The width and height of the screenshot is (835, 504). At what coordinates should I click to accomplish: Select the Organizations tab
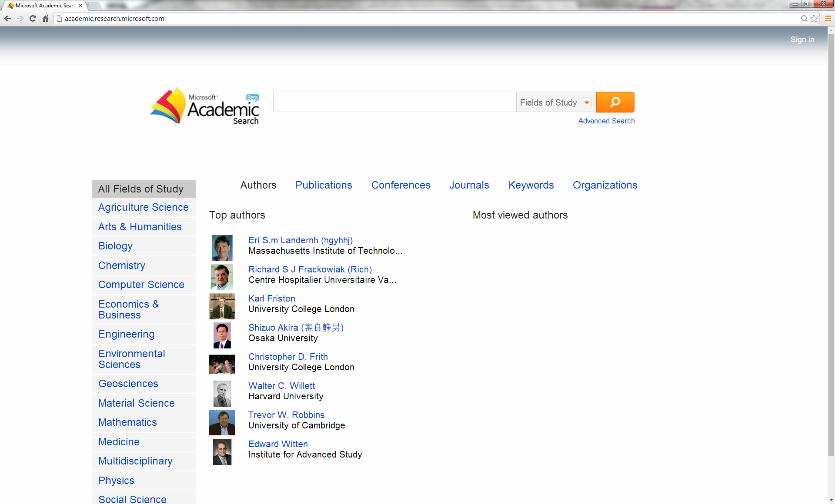[x=605, y=185]
